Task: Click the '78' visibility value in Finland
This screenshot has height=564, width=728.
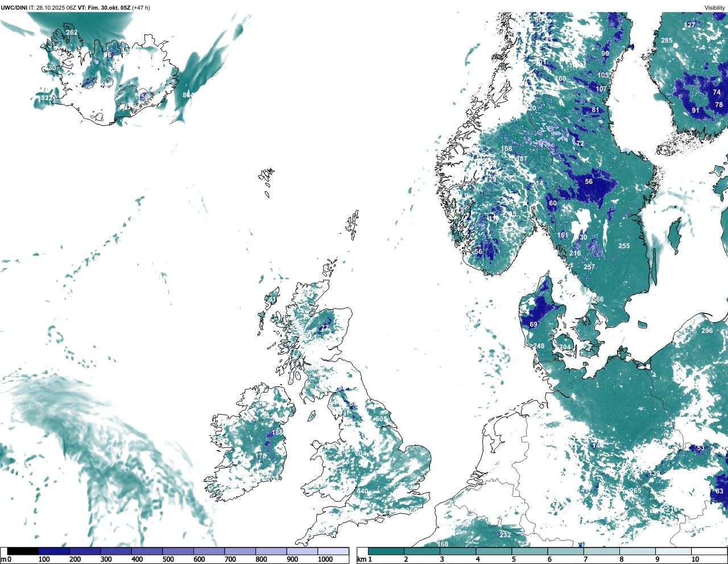Action: click(x=719, y=105)
